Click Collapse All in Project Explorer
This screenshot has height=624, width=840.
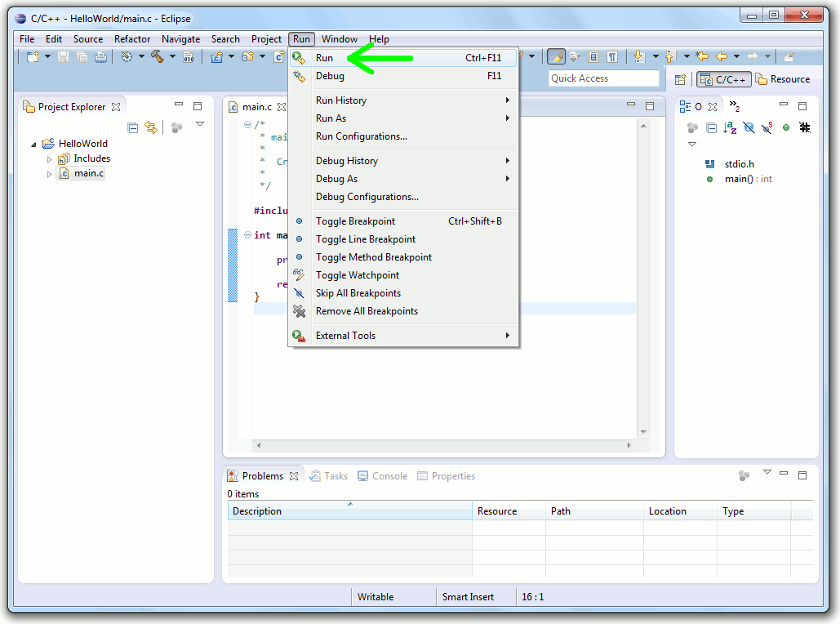133,127
